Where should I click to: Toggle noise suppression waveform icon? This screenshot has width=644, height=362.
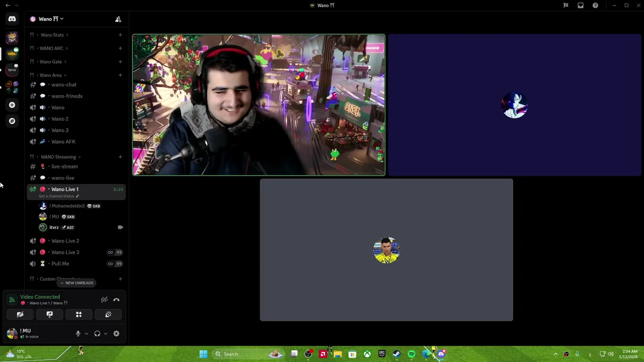point(104,300)
